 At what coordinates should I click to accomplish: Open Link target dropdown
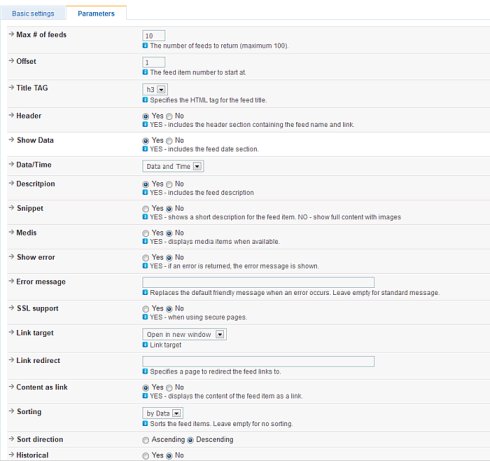click(x=184, y=334)
